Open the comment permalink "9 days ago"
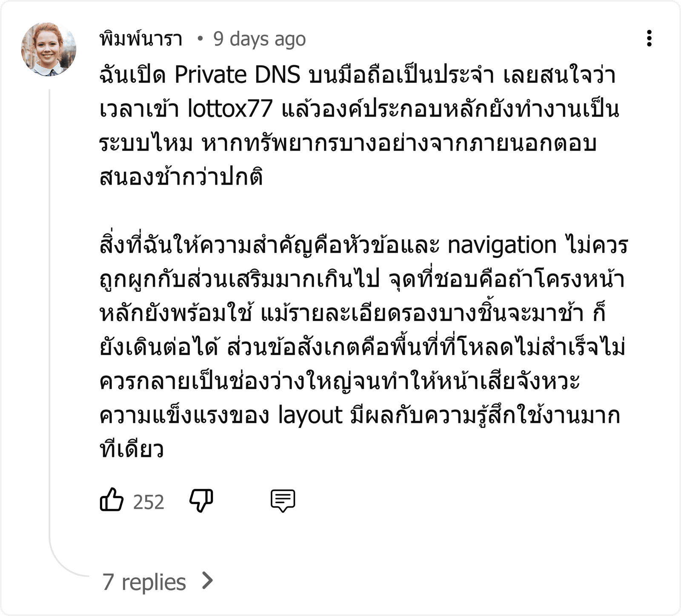This screenshot has height=616, width=681. coord(260,39)
